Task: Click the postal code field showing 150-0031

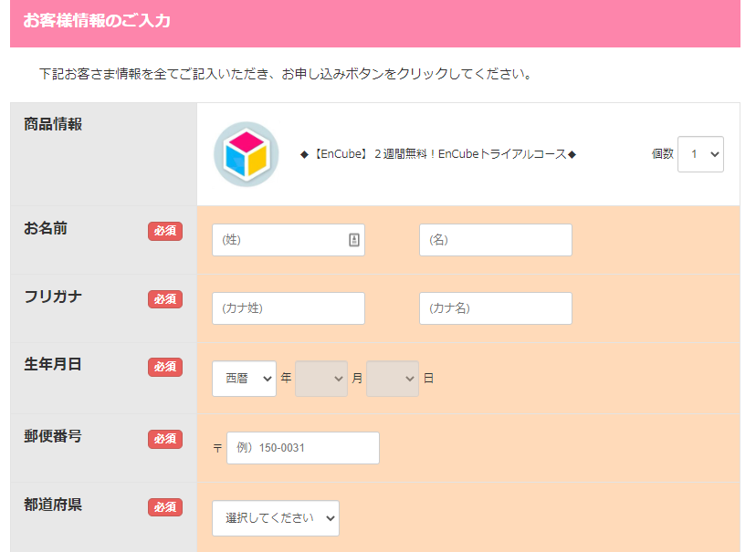Action: point(302,448)
